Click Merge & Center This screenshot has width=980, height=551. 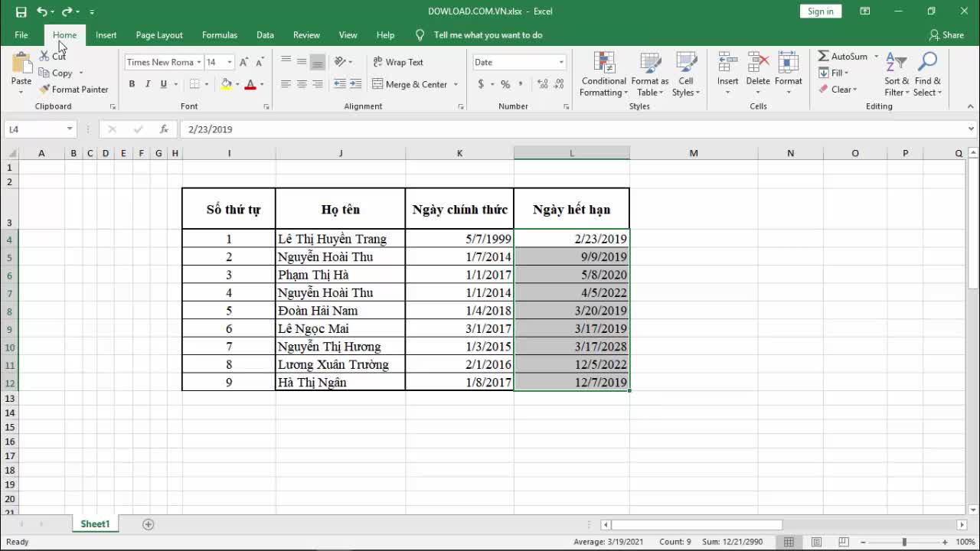pyautogui.click(x=410, y=84)
